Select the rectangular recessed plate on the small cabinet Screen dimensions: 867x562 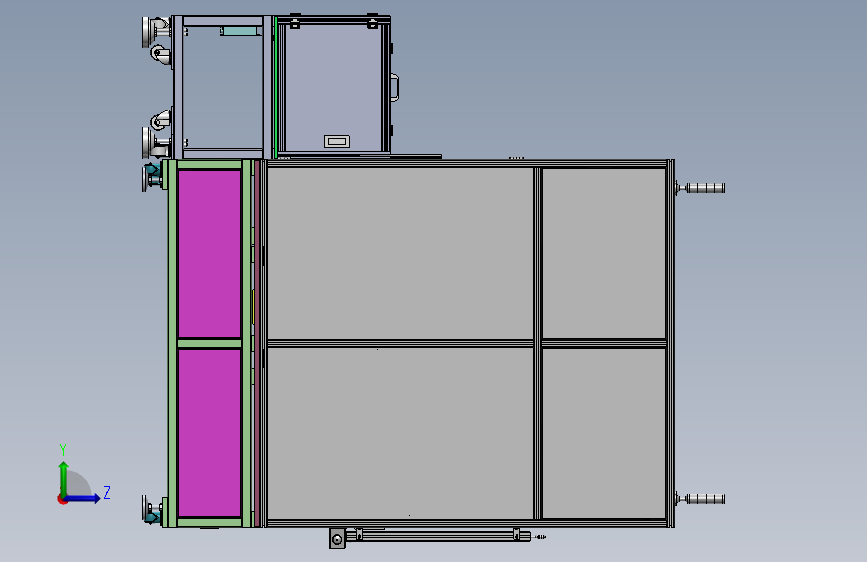[337, 142]
